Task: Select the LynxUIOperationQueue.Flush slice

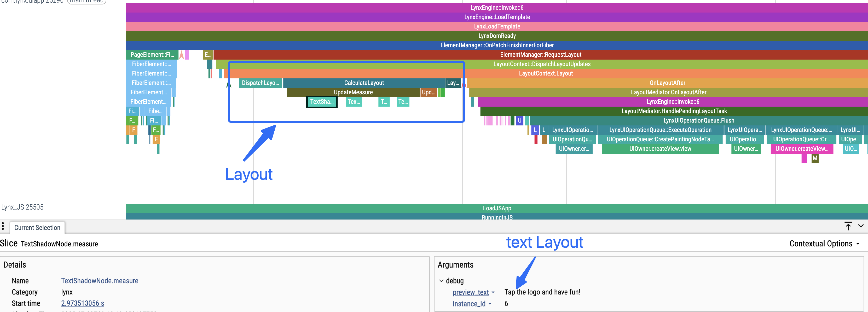Action: coord(698,121)
